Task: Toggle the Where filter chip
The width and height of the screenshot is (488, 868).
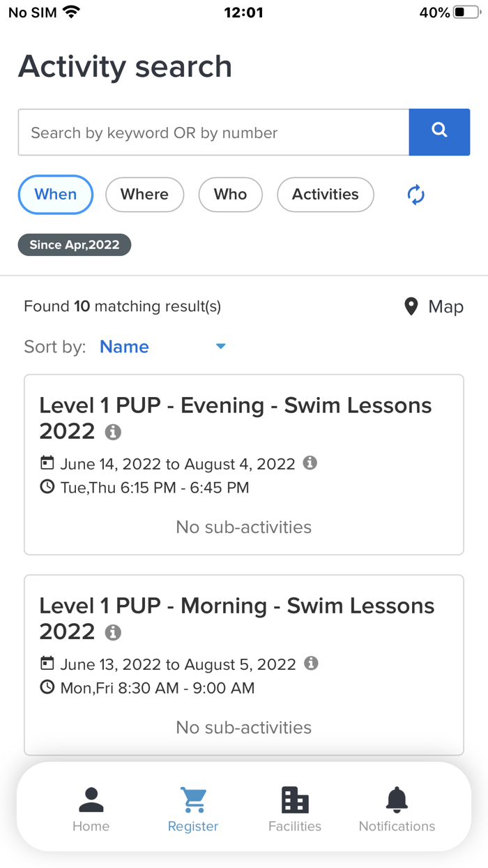Action: tap(144, 194)
